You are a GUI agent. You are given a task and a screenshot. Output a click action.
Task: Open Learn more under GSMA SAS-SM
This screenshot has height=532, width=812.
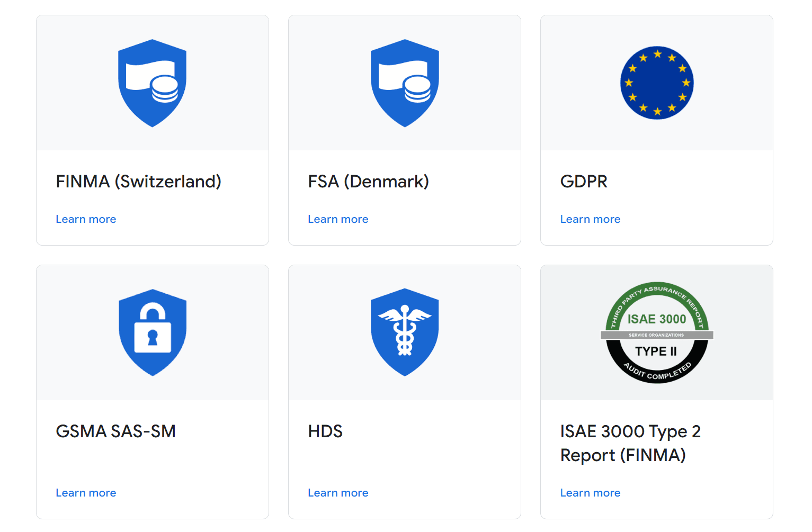click(x=86, y=493)
